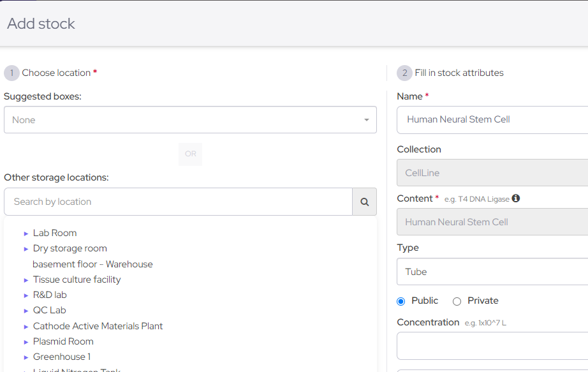Click the info icon beside Content label
Image resolution: width=588 pixels, height=372 pixels.
(x=515, y=198)
